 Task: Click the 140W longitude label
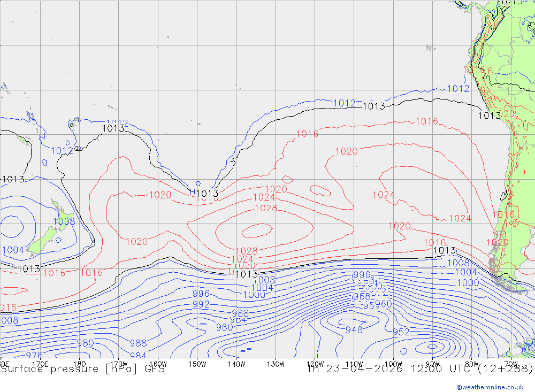tap(236, 364)
